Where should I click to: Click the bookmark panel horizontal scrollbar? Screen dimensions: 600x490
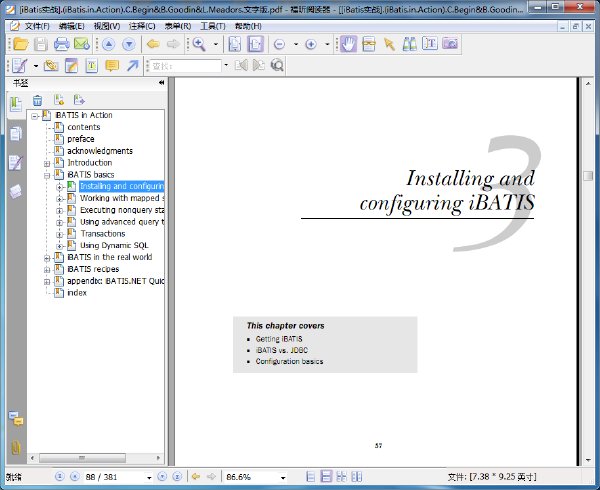tap(82, 458)
